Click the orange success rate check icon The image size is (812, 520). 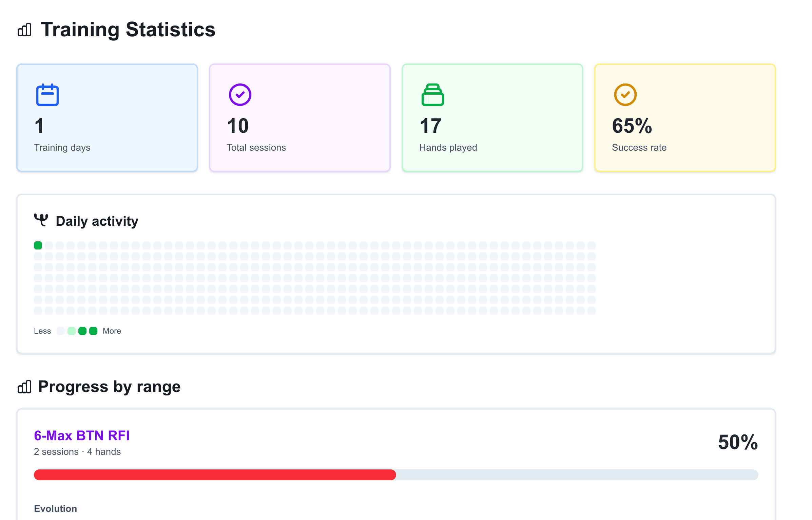625,95
